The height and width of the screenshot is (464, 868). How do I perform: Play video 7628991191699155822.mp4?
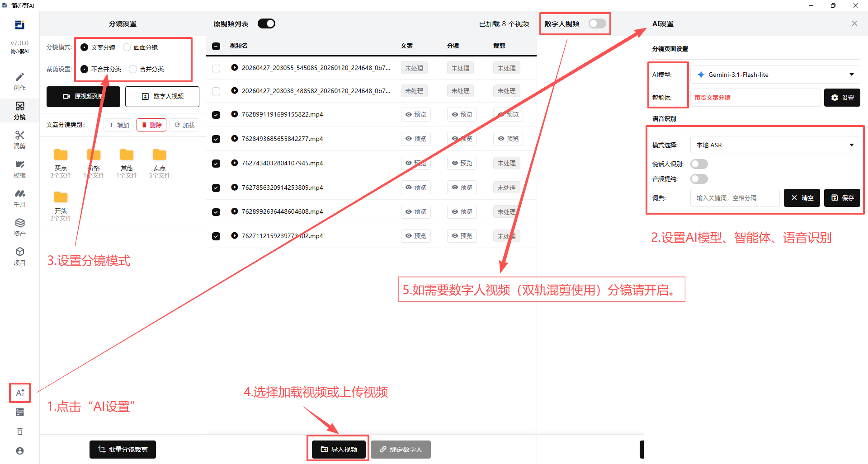pyautogui.click(x=235, y=114)
